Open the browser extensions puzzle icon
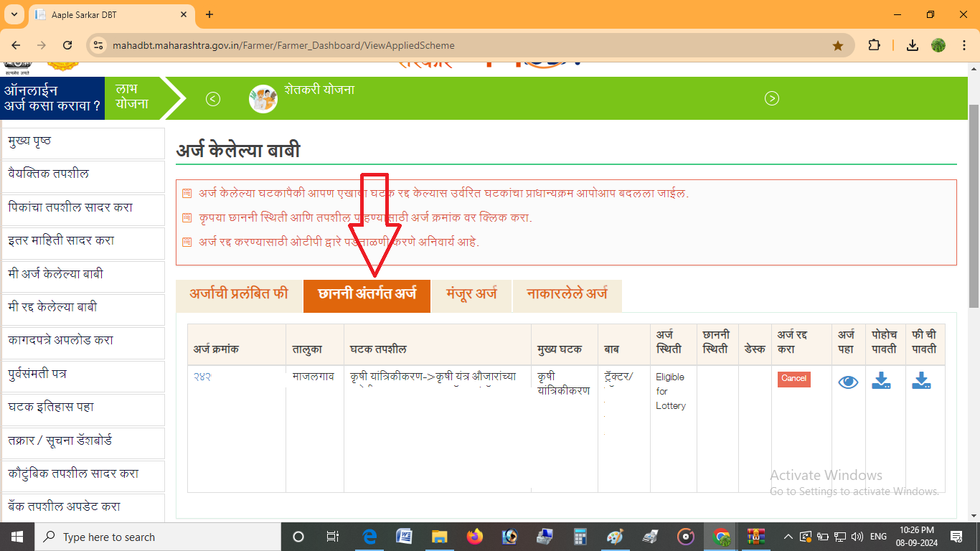Image resolution: width=980 pixels, height=551 pixels. coord(875,44)
